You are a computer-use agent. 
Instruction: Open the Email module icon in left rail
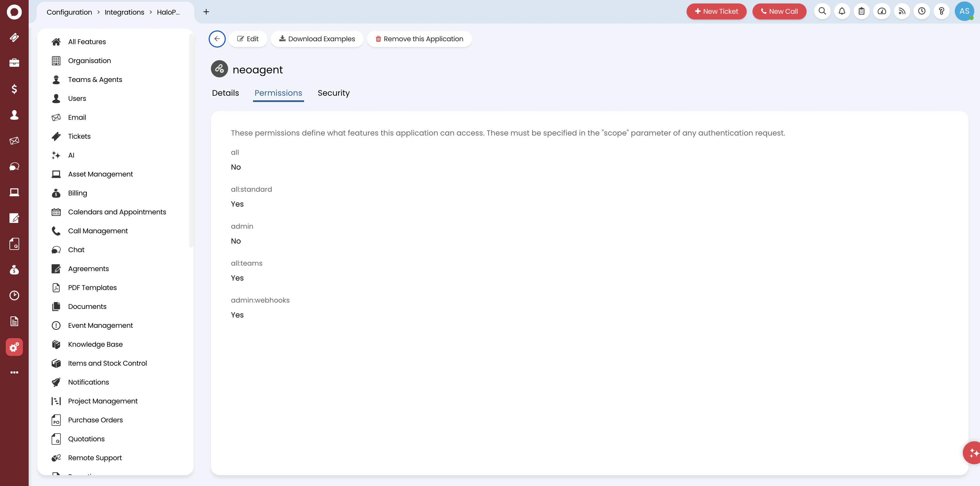pos(14,140)
